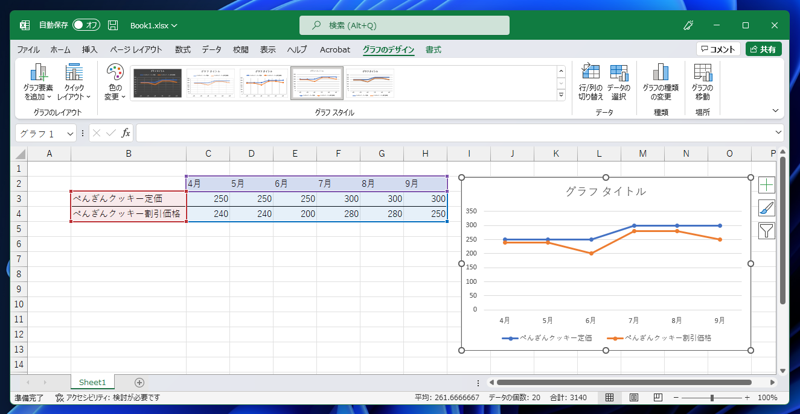Image resolution: width=800 pixels, height=414 pixels.
Task: Click the コメント button
Action: tap(718, 49)
